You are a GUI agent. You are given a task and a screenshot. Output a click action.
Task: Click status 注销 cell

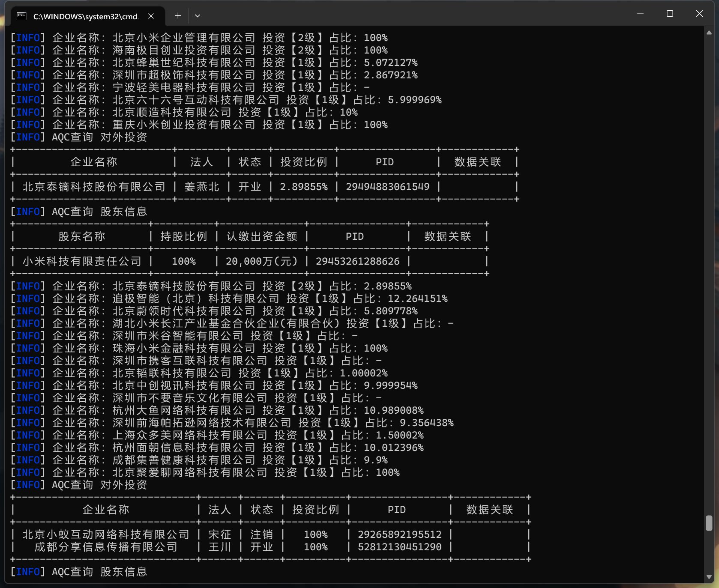point(261,534)
